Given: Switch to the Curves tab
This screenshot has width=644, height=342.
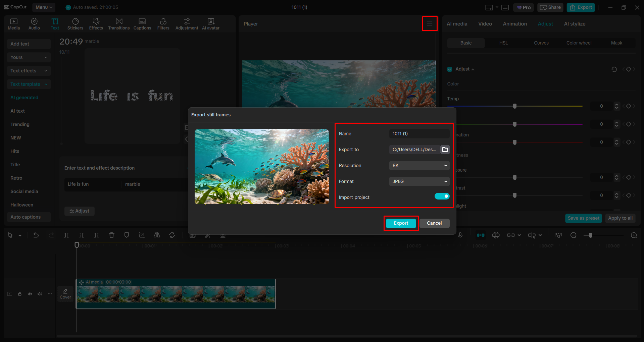Looking at the screenshot, I should coord(541,43).
